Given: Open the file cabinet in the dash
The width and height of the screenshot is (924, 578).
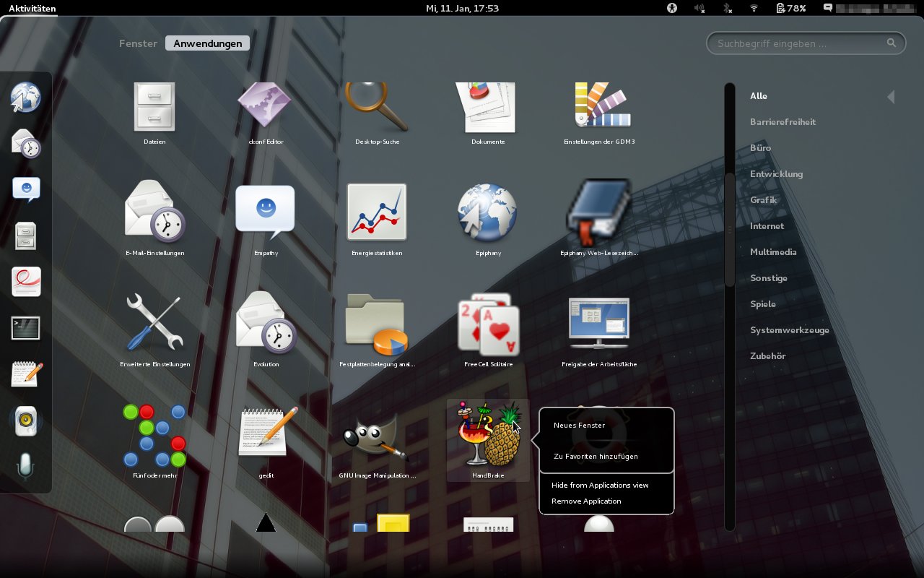Looking at the screenshot, I should point(26,236).
